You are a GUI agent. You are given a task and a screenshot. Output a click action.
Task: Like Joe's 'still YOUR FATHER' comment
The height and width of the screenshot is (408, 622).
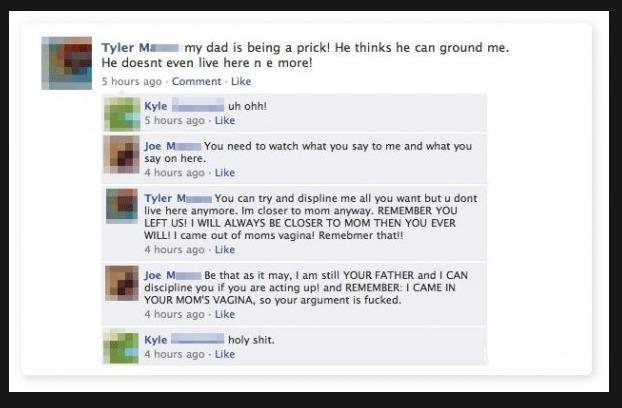(x=225, y=314)
